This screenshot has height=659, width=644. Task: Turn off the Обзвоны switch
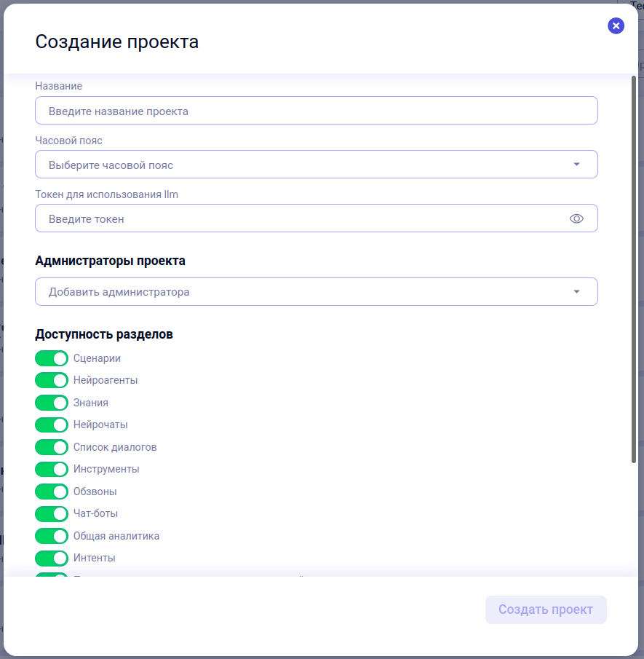(52, 492)
